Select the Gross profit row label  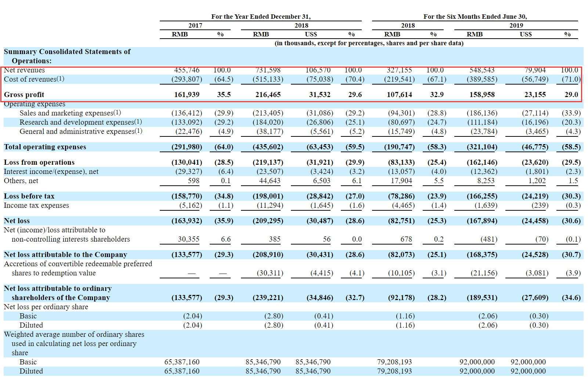pos(24,95)
